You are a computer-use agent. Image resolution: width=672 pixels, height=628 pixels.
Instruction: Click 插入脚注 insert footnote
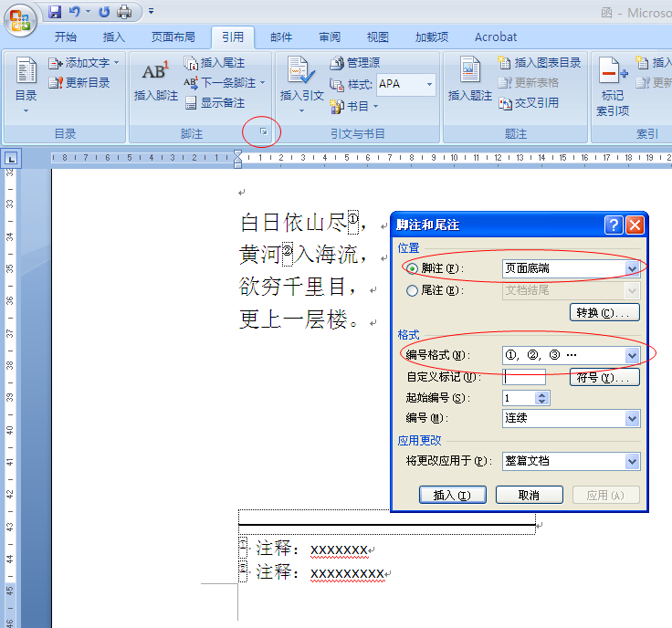[155, 80]
